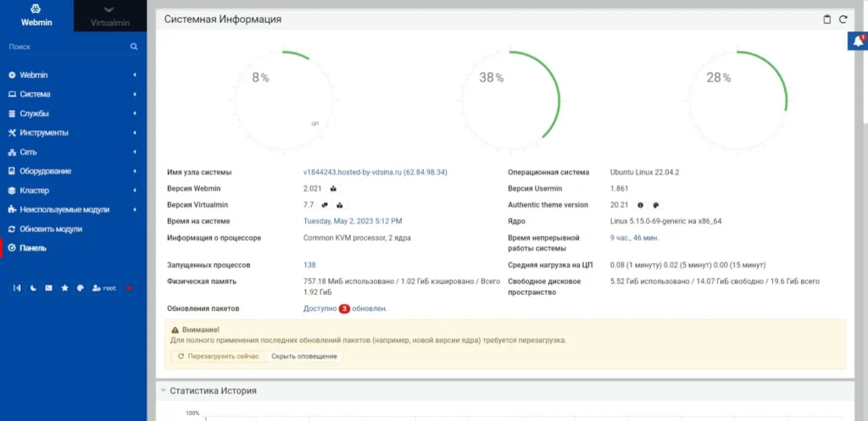Viewport: 868px width, 421px height.
Task: Open running processes count 138 link
Action: pos(309,265)
